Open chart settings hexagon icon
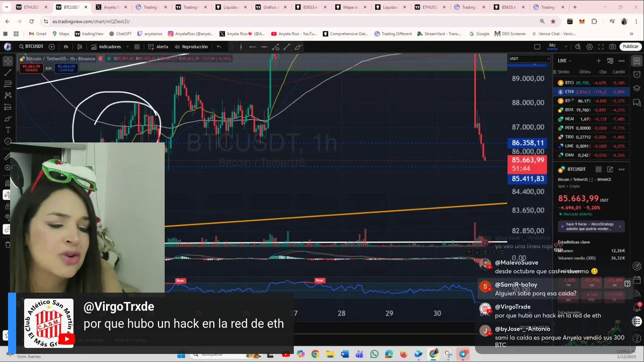 point(590,47)
